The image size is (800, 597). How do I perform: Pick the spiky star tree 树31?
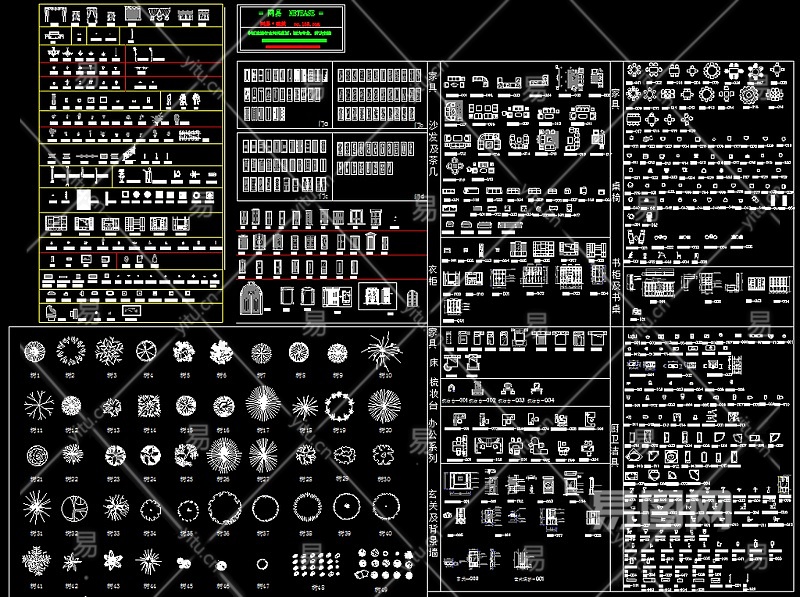[36, 507]
